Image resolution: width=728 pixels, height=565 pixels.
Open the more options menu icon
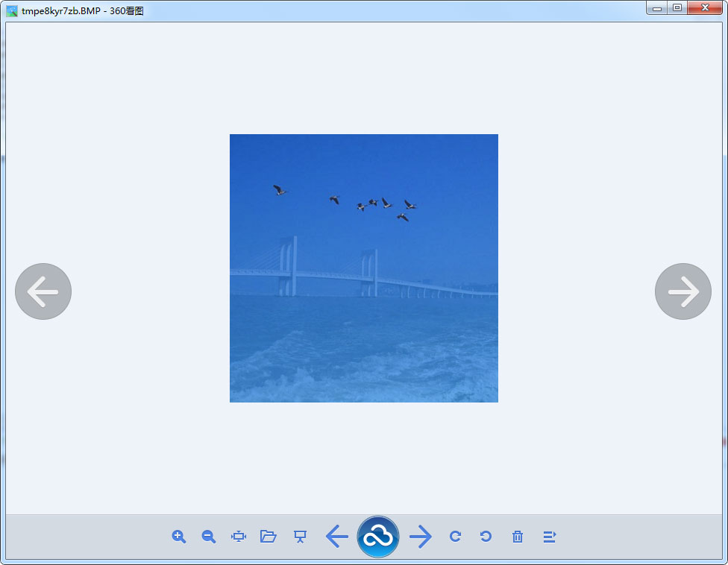(x=549, y=537)
